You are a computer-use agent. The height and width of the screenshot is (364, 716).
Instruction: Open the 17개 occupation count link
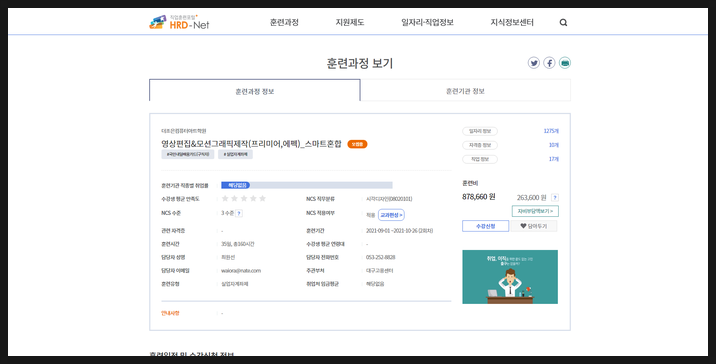[553, 159]
